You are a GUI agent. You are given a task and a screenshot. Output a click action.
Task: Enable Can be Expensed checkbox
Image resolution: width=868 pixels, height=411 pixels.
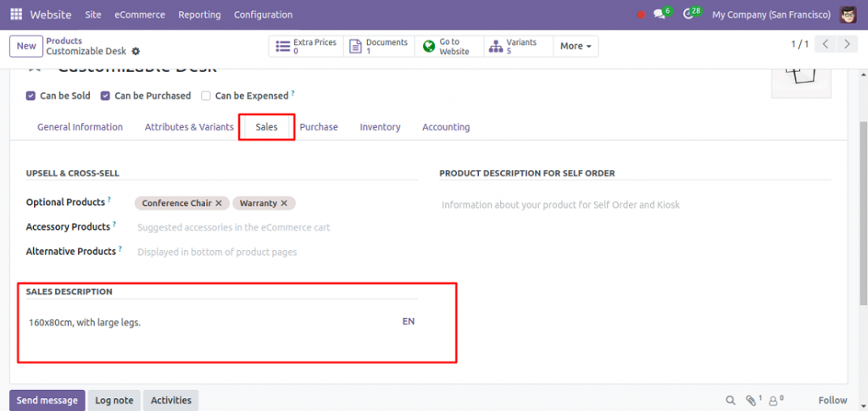point(205,96)
